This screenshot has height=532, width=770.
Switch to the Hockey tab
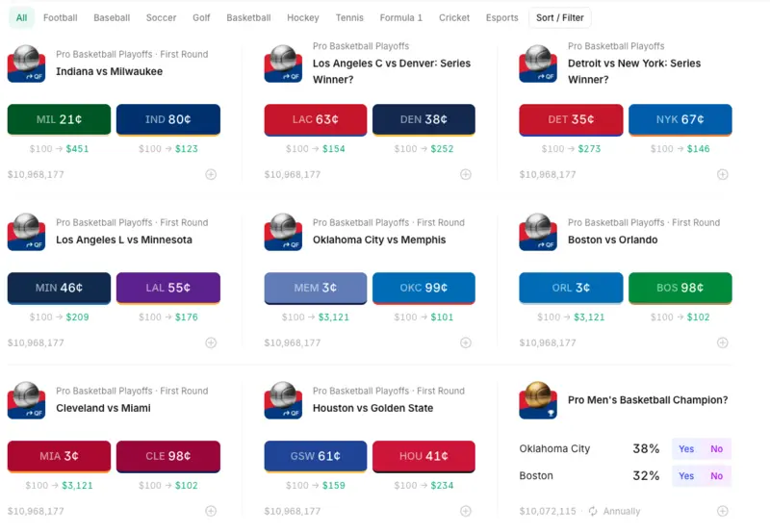click(x=303, y=17)
